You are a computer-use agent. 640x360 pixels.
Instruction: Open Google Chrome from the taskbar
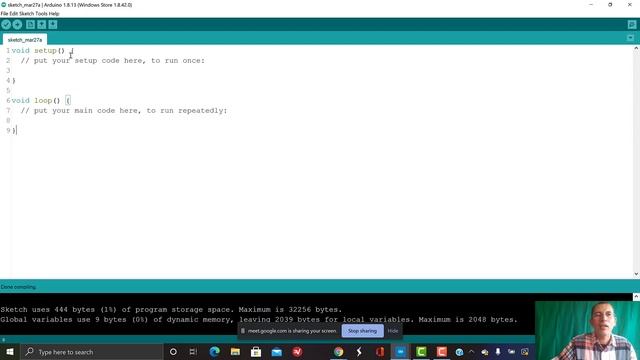[x=338, y=352]
